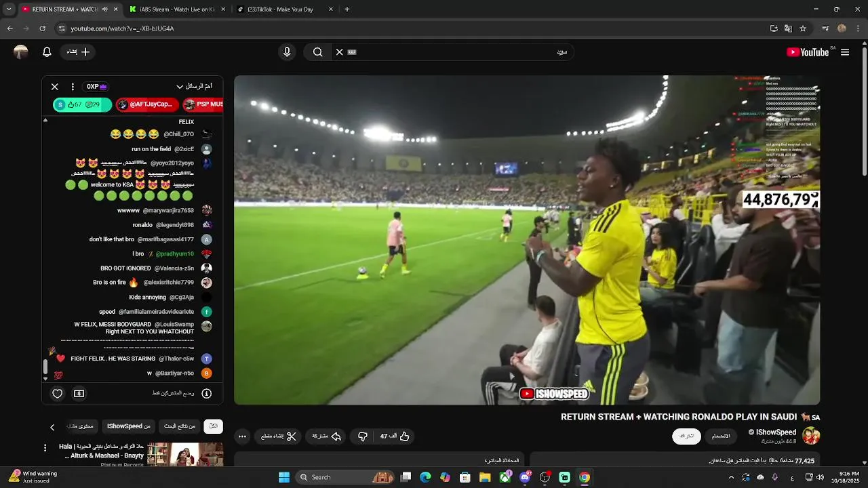Viewport: 868px width, 488px height.
Task: Open live chat more options menu
Action: [74, 87]
